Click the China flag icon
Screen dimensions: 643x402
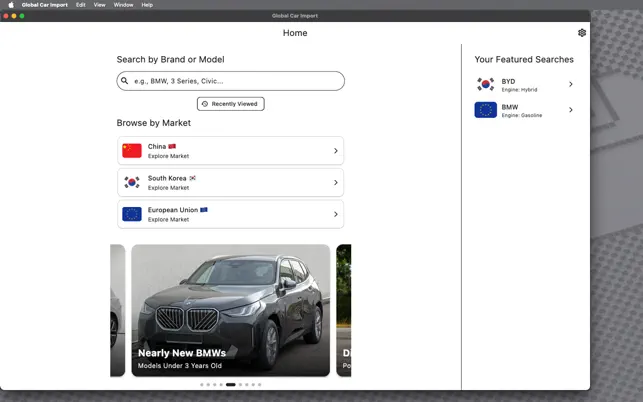[x=132, y=151]
